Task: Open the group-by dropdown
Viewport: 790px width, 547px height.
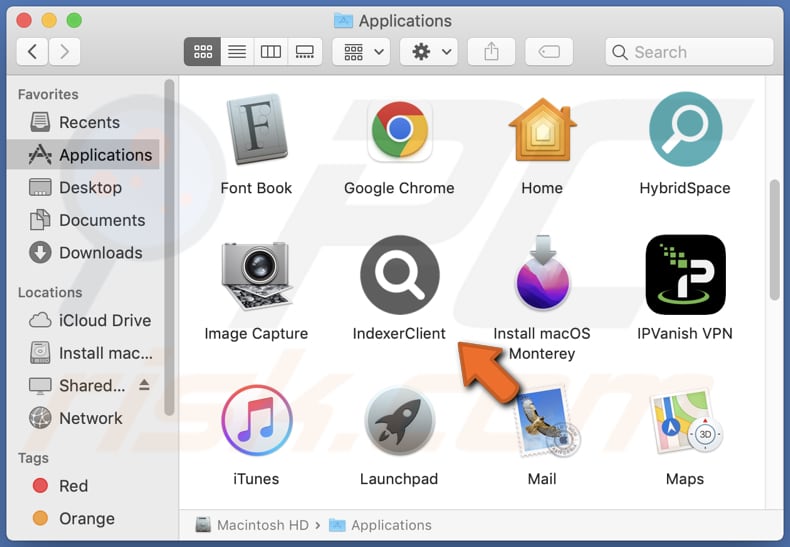Action: click(361, 52)
